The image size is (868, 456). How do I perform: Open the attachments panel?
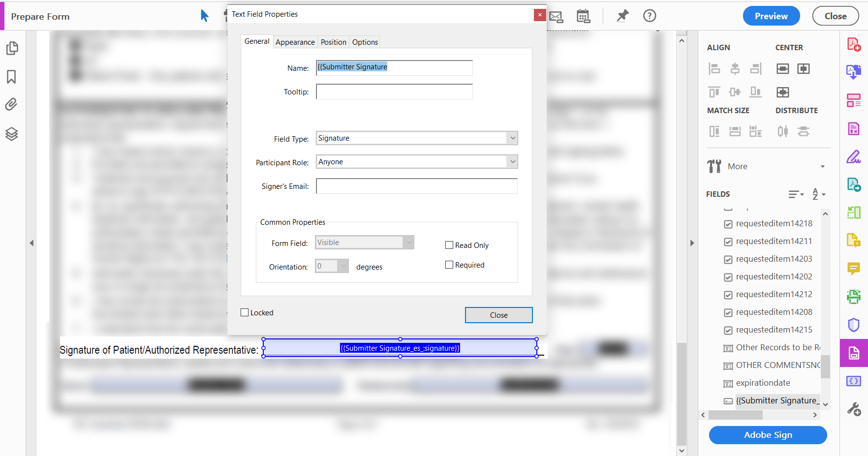12,104
